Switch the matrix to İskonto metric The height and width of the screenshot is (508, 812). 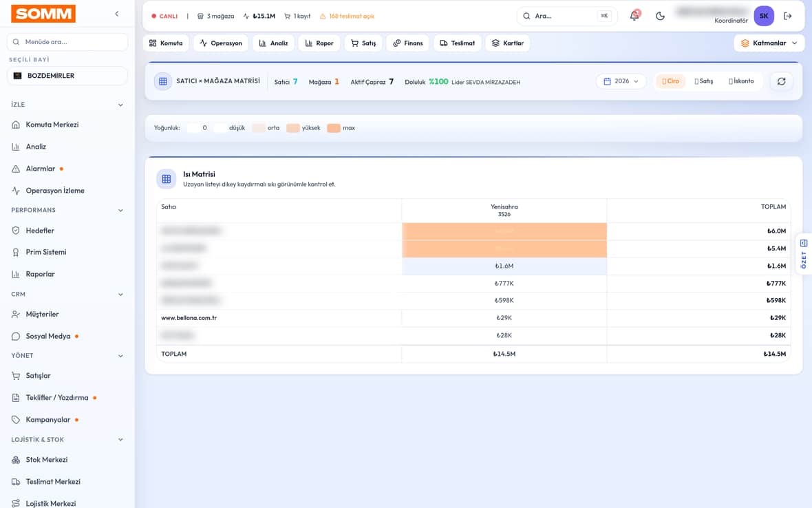pos(741,81)
